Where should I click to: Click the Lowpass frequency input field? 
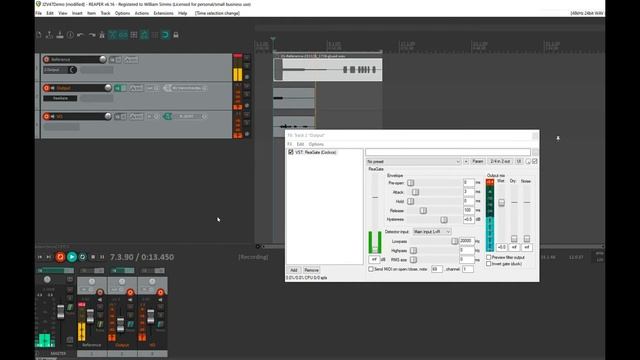click(x=467, y=241)
